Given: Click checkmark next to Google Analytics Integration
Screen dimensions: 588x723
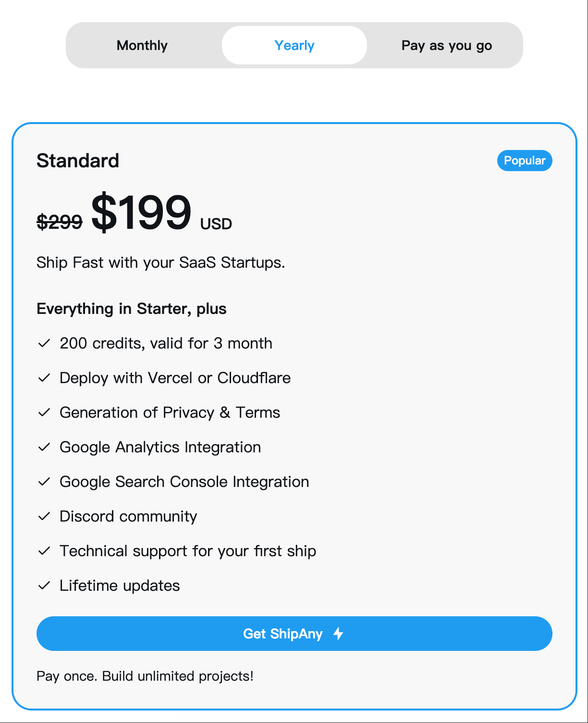Looking at the screenshot, I should point(44,447).
